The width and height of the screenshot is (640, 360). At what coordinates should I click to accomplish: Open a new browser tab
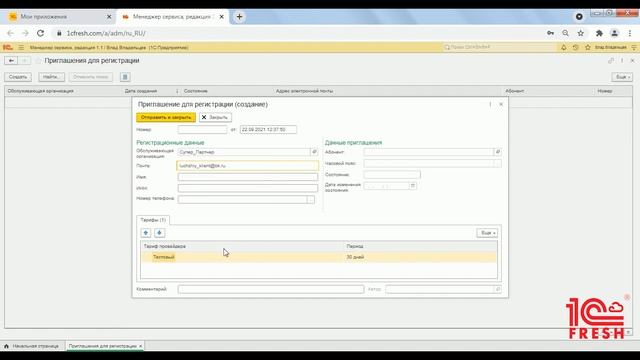(239, 17)
